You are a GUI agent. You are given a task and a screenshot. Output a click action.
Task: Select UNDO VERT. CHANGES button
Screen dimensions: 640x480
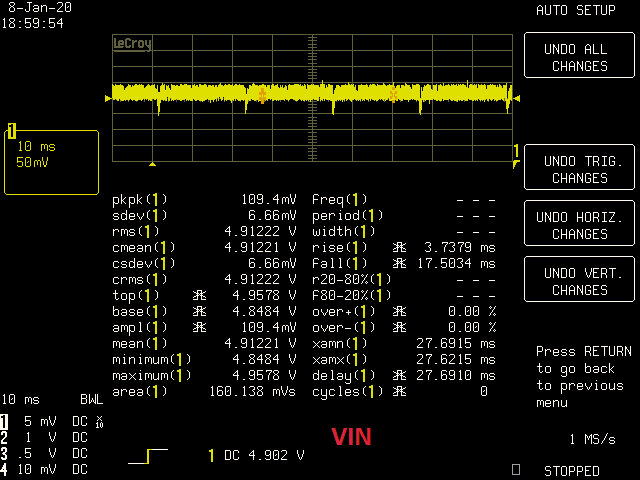[x=579, y=279]
